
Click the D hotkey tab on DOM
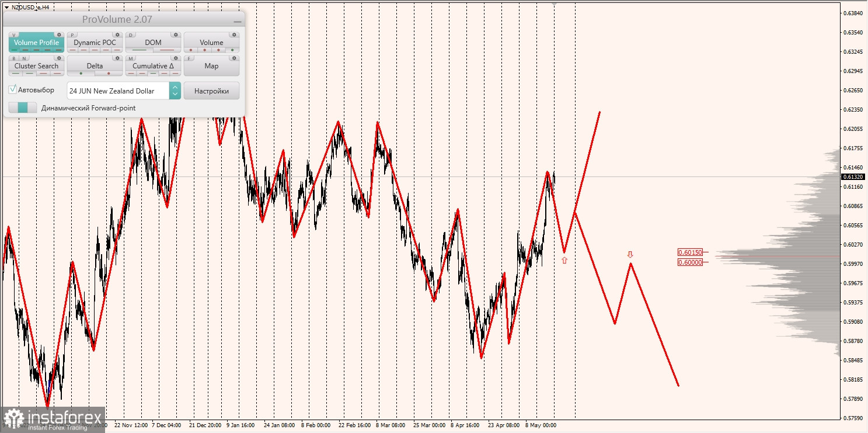pyautogui.click(x=131, y=34)
